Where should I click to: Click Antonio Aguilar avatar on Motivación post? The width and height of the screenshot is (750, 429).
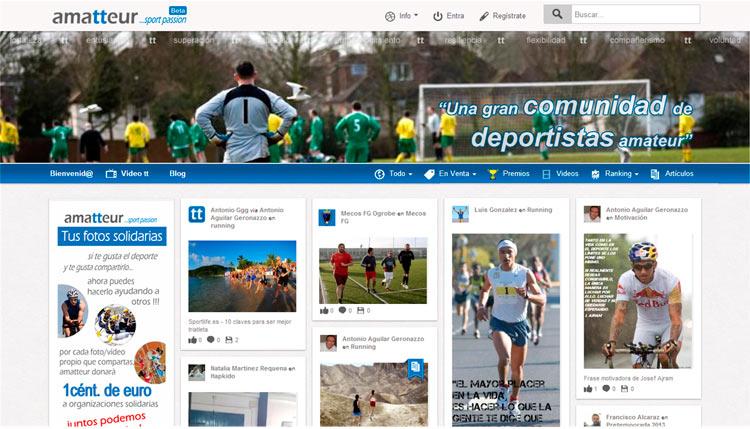coord(592,214)
